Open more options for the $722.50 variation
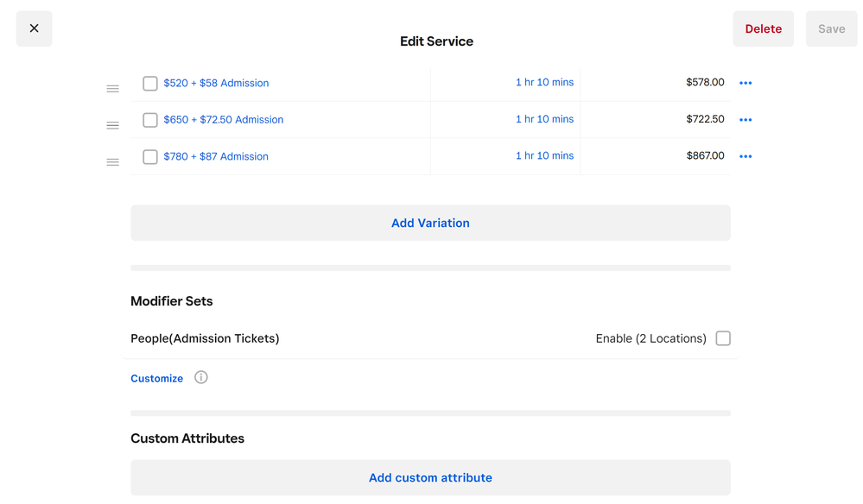The height and width of the screenshot is (504, 863). click(746, 120)
